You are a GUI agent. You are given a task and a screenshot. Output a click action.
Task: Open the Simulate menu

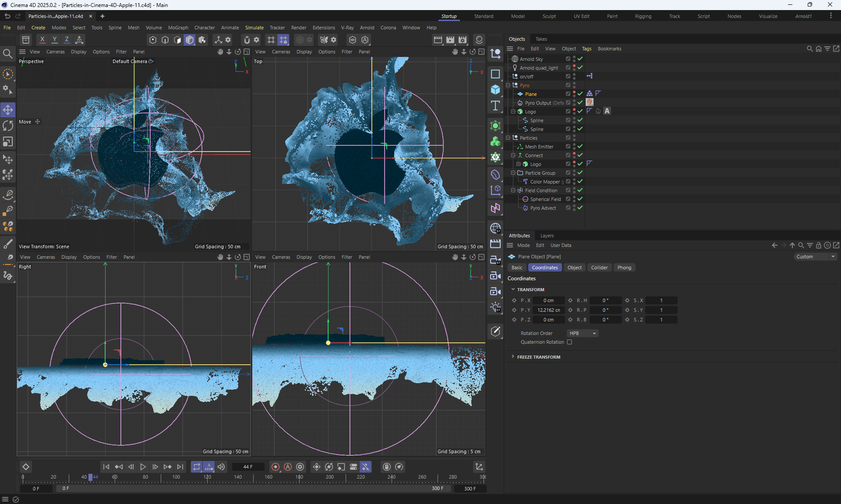tap(254, 28)
